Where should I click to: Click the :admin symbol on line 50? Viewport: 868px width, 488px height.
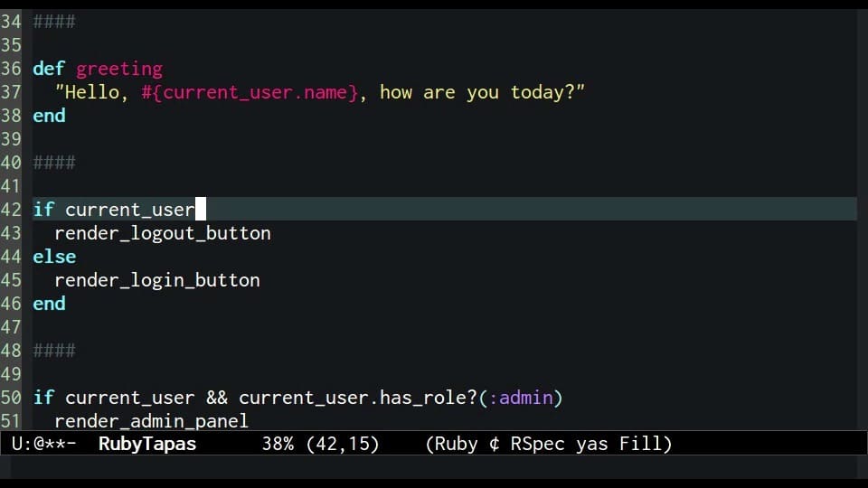[521, 398]
